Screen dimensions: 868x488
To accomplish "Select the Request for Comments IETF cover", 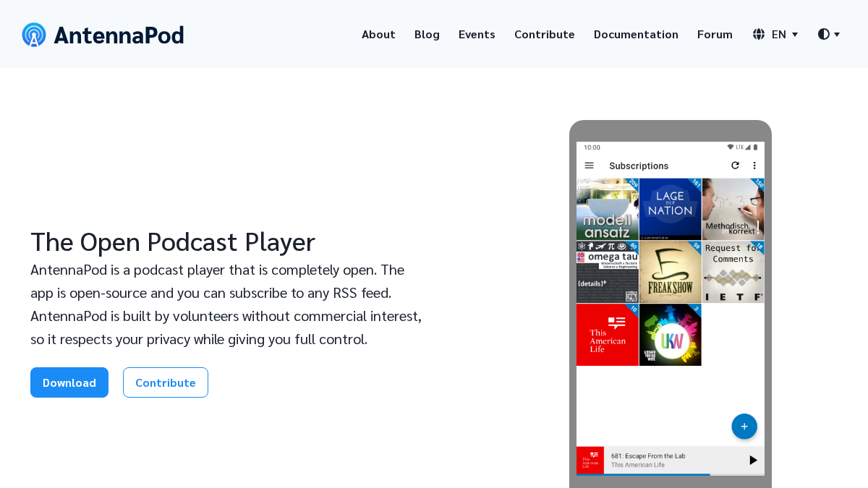I will (733, 272).
